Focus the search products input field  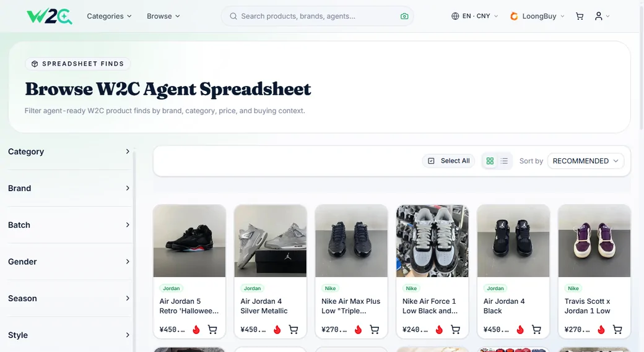pos(317,16)
